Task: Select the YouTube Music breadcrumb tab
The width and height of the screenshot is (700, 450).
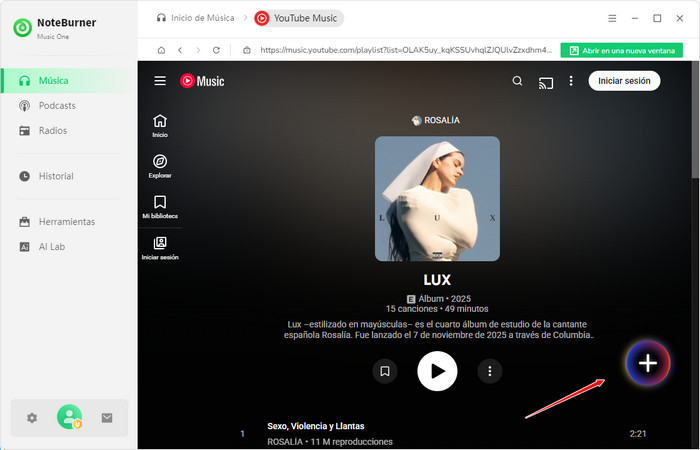Action: 298,18
